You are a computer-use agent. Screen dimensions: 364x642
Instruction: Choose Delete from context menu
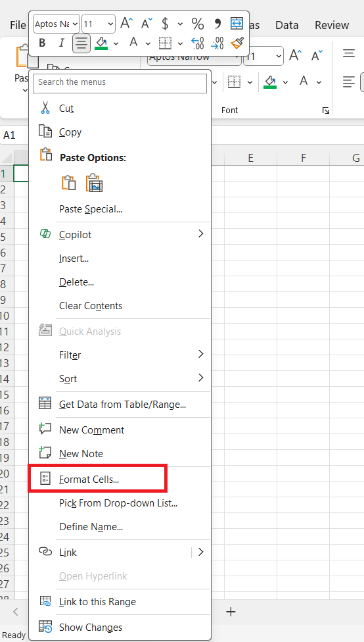coord(120,282)
